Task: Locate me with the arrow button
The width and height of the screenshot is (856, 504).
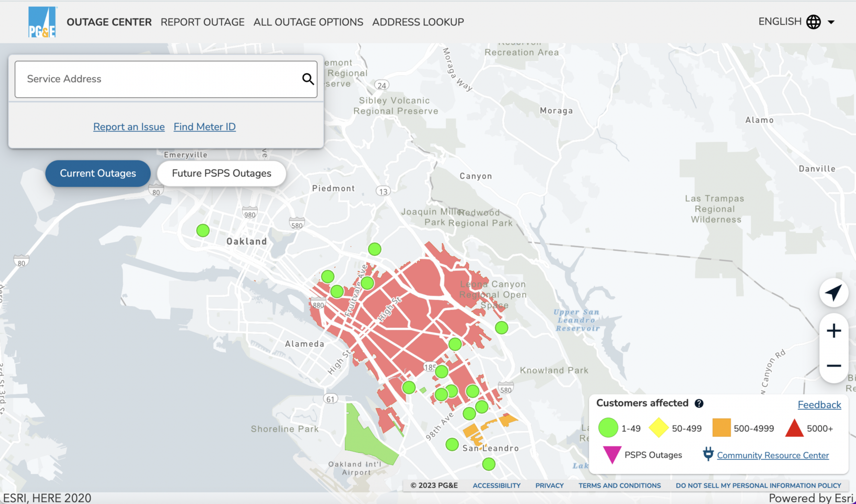Action: (x=833, y=292)
